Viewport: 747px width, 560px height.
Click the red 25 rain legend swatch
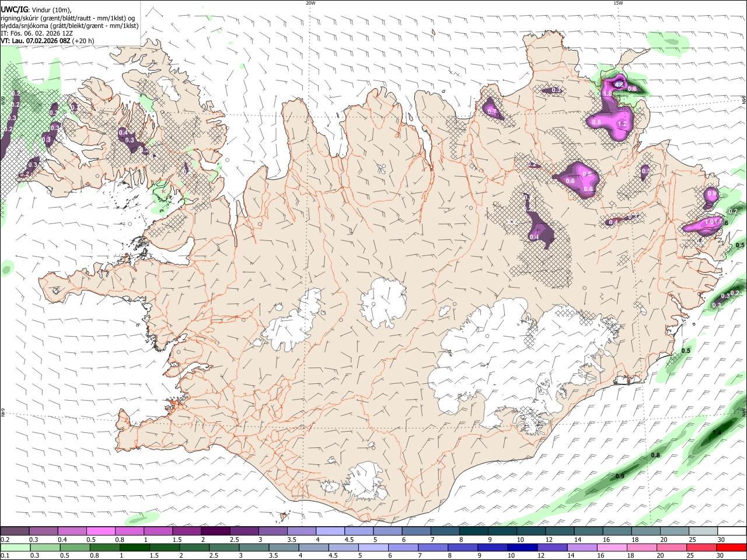[x=701, y=548]
